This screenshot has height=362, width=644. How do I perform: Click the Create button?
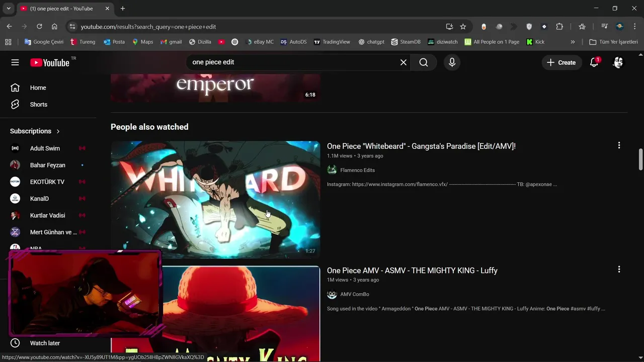click(x=561, y=62)
